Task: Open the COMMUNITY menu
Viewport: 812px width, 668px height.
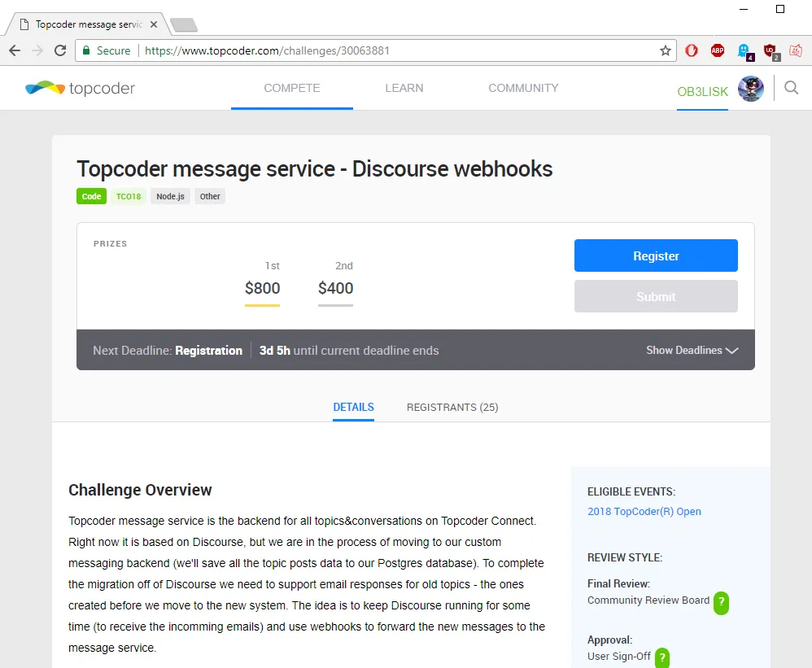Action: pos(523,88)
